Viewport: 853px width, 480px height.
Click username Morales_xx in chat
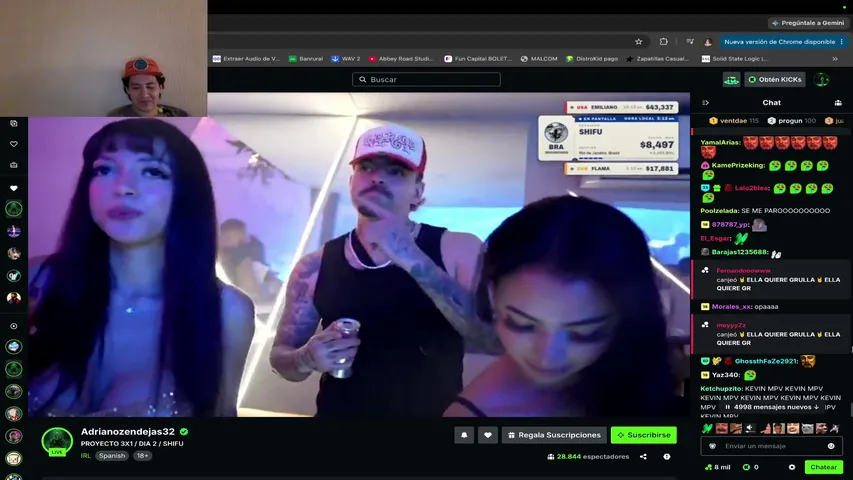point(732,307)
